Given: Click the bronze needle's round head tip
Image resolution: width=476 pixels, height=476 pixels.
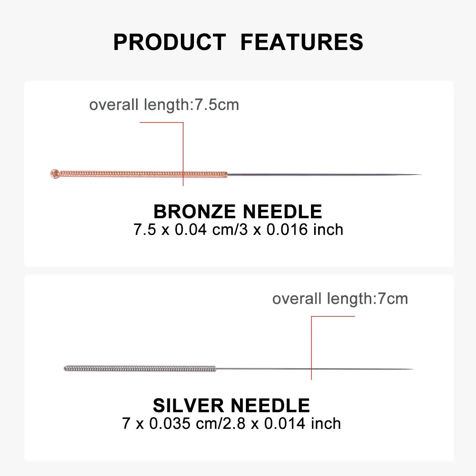Looking at the screenshot, I should click(x=54, y=173).
